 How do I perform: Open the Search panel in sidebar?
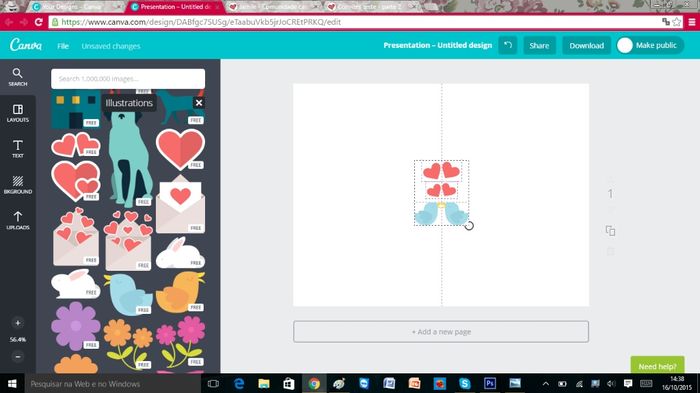click(17, 77)
